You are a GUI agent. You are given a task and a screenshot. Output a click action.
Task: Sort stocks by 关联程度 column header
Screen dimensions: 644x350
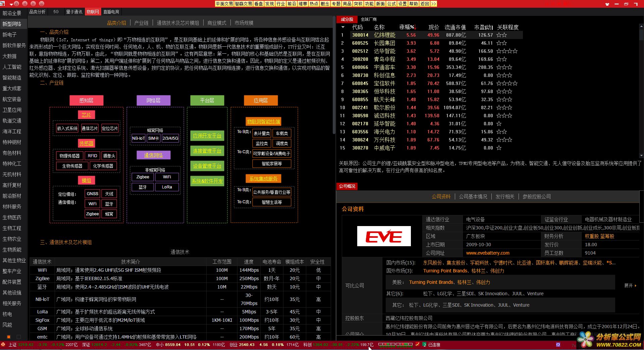point(508,27)
